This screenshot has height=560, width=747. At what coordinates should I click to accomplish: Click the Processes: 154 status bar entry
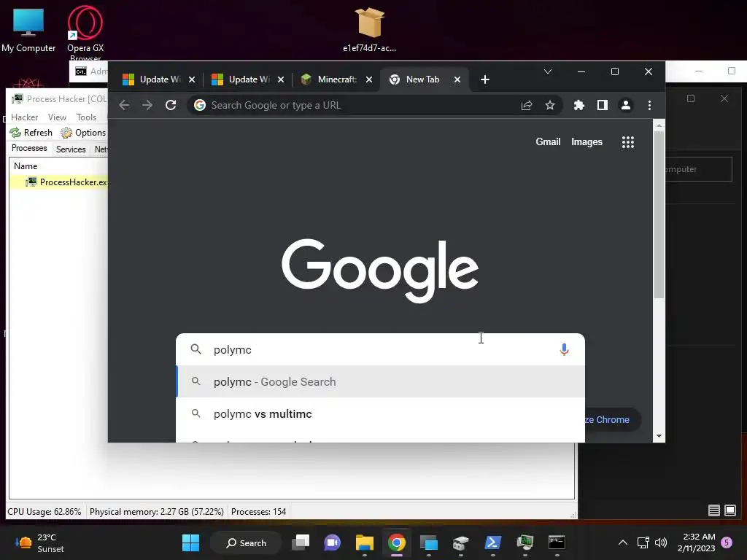pyautogui.click(x=259, y=512)
